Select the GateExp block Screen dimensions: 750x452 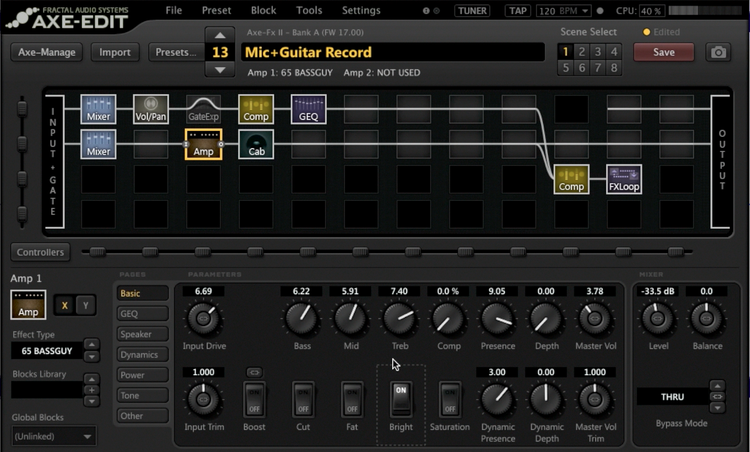coord(203,109)
